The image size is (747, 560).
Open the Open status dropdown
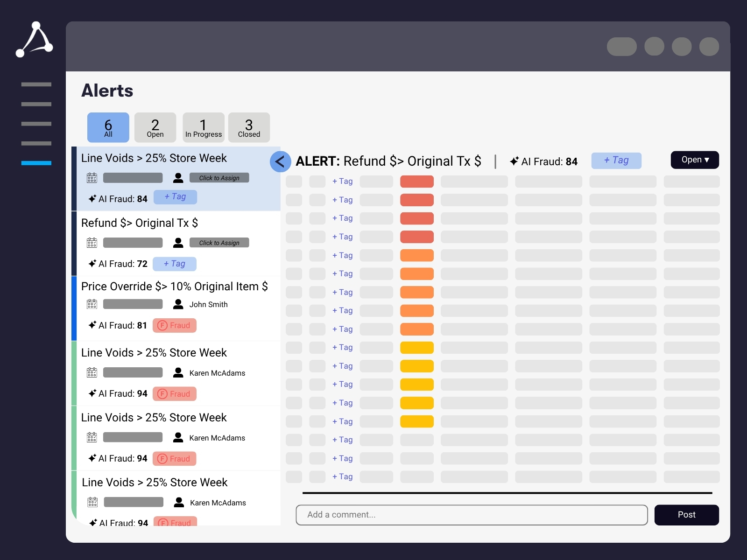tap(694, 160)
